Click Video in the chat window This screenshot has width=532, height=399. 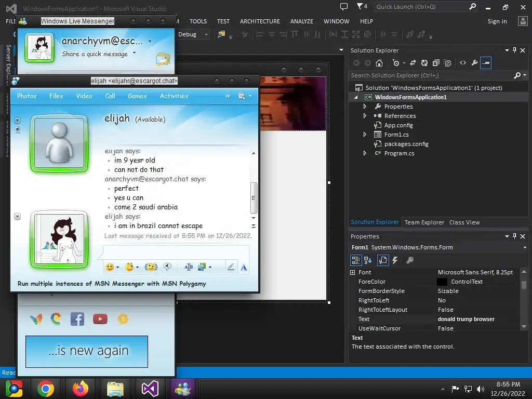point(84,96)
